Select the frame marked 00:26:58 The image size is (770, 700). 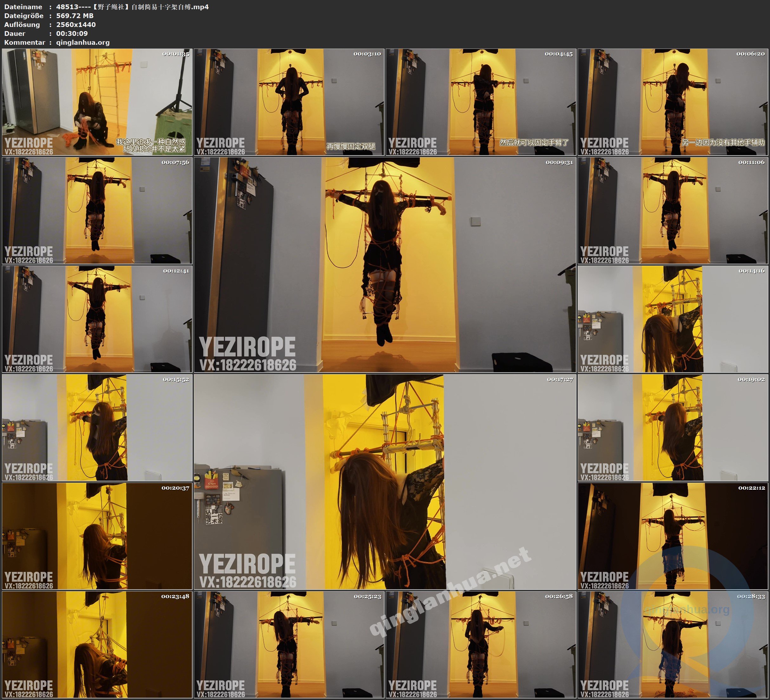pos(481,644)
